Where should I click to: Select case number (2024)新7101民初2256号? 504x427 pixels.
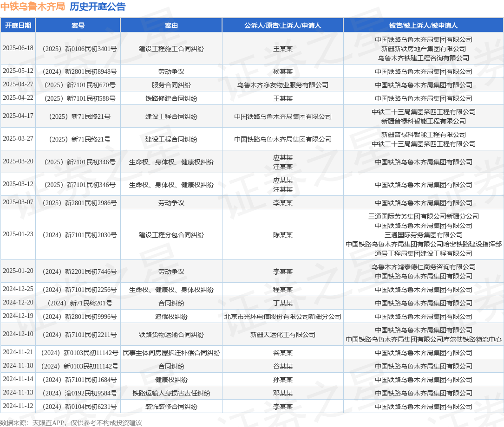pos(80,290)
